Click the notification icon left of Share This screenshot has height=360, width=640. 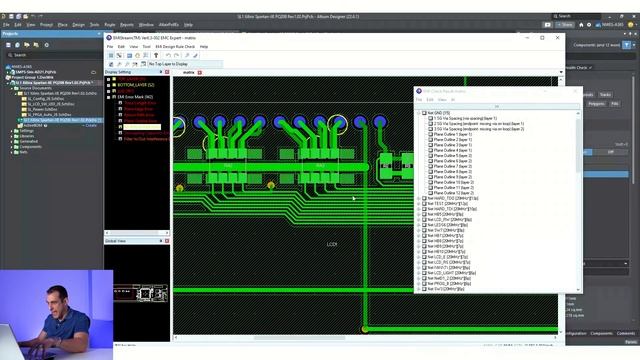(x=548, y=25)
